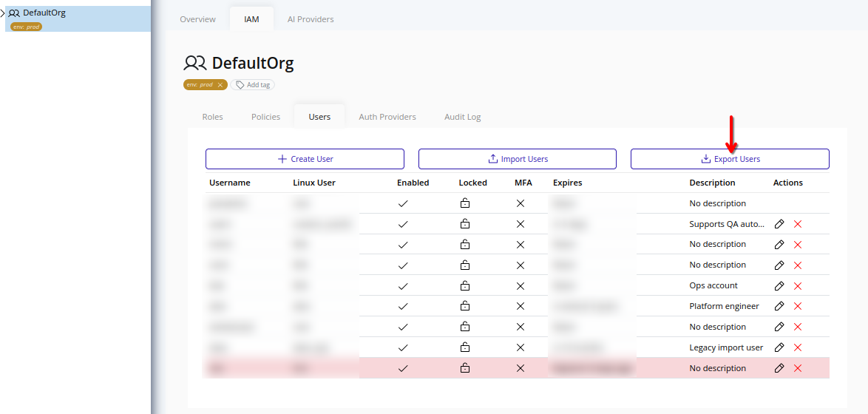Click edit pencil for Supports QA user
868x414 pixels.
(779, 224)
